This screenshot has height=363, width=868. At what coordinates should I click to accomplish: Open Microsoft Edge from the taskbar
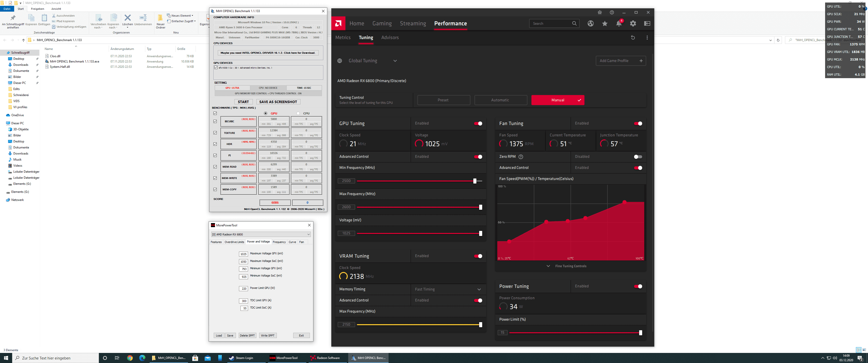142,358
